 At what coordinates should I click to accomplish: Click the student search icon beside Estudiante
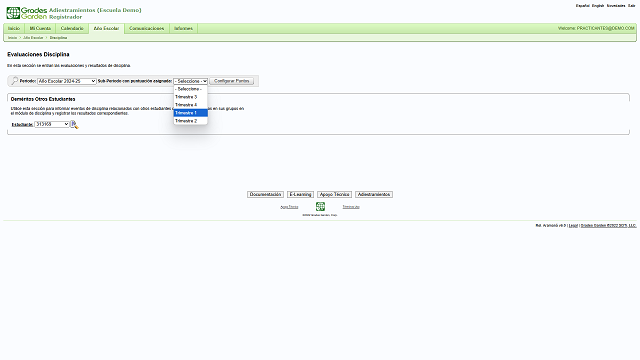click(x=74, y=125)
